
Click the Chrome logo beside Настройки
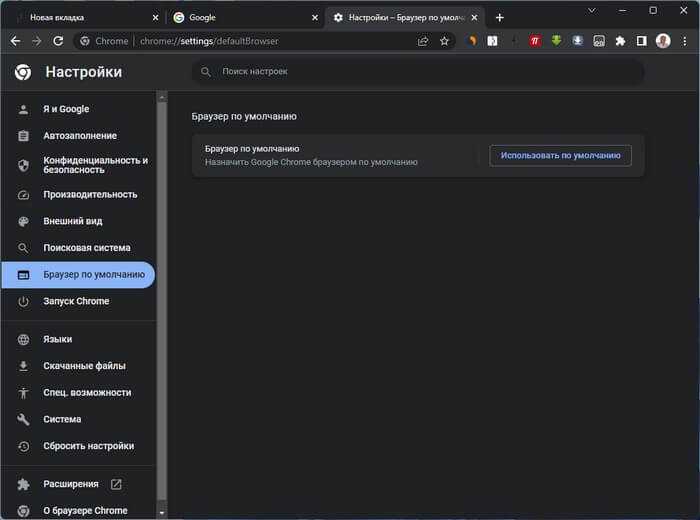[23, 72]
